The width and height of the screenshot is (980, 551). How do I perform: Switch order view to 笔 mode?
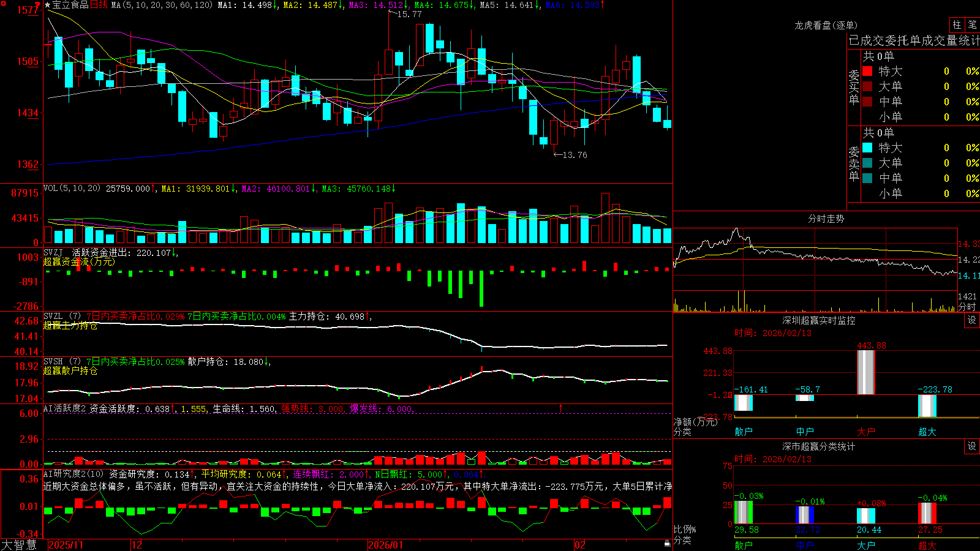point(973,25)
